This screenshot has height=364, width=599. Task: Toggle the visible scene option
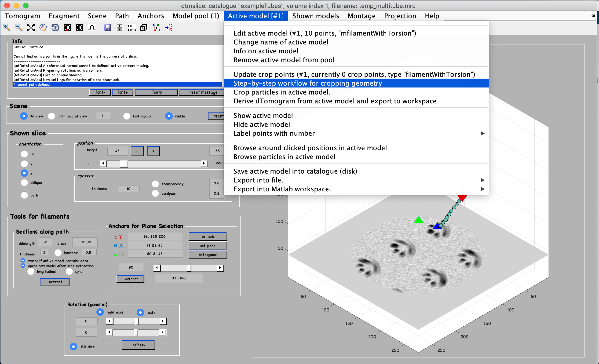(x=169, y=116)
